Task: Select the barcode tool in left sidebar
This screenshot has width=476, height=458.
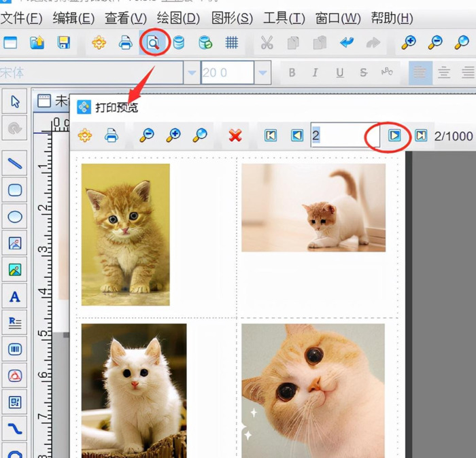Action: 14,349
